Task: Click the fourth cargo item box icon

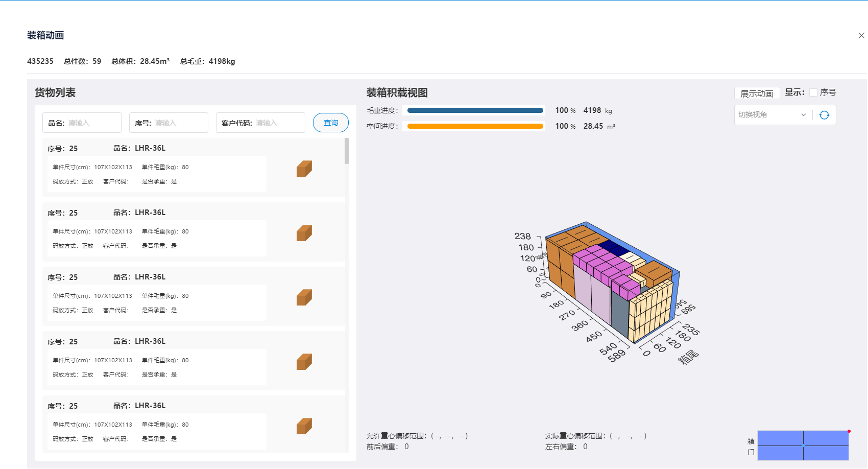Action: [x=304, y=362]
